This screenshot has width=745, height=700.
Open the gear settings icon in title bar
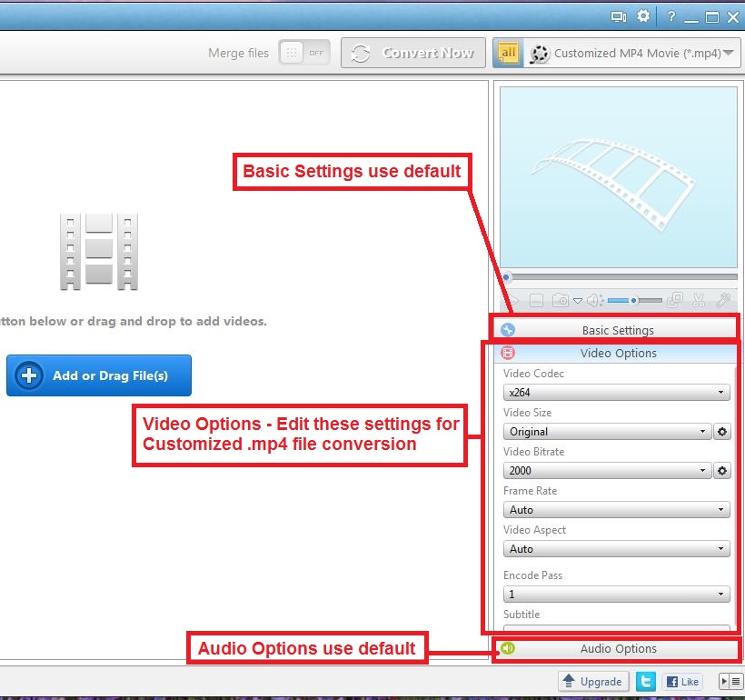click(643, 16)
